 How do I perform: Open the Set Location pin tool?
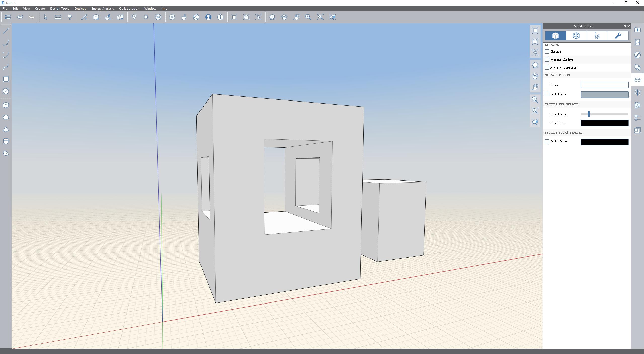pyautogui.click(x=134, y=17)
